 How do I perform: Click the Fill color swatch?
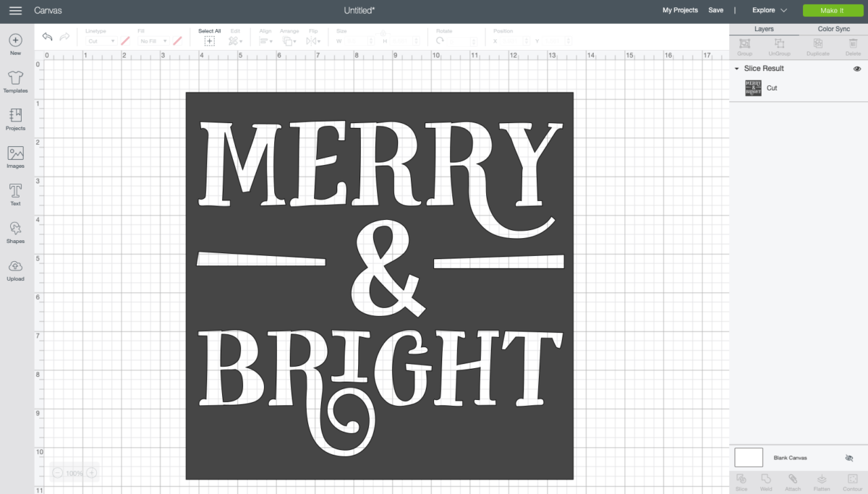(178, 41)
